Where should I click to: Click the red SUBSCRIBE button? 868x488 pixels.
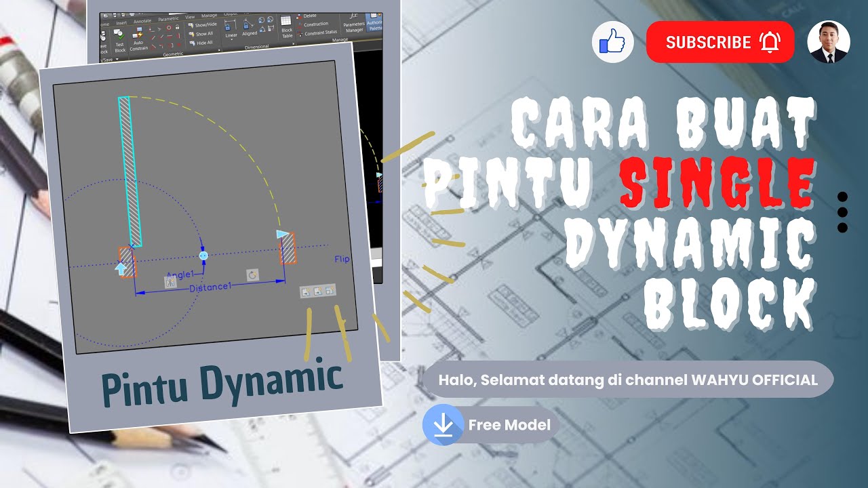(x=720, y=42)
